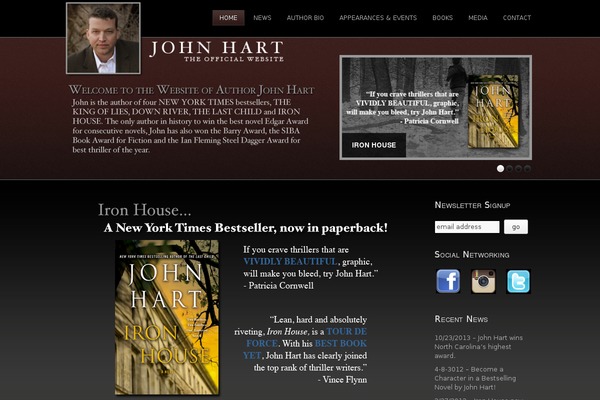Image resolution: width=600 pixels, height=400 pixels.
Task: Click the '- Vince Flynn' attribution
Action: point(342,380)
